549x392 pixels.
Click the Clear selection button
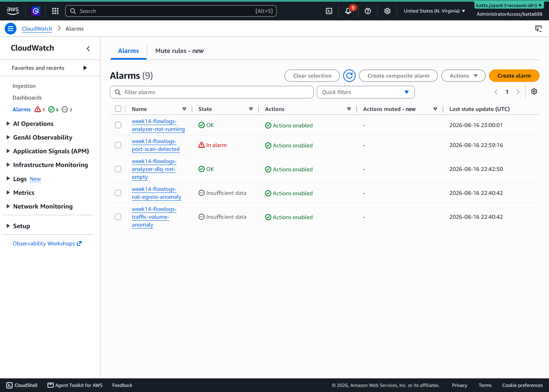(x=312, y=76)
